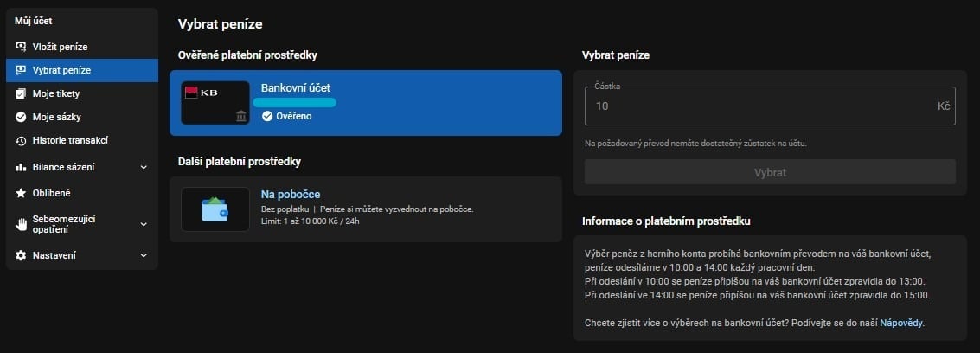
Task: Click the Sebeomezující opatření hand icon
Action: [x=21, y=224]
